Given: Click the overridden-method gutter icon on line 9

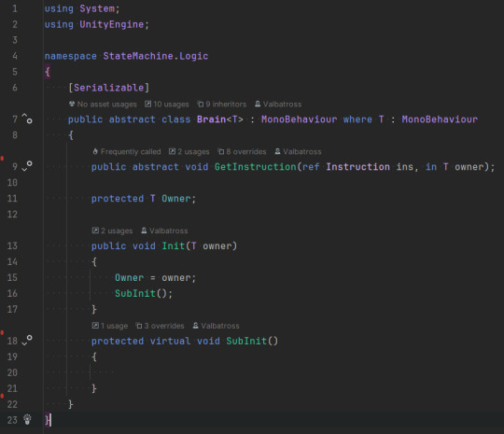Looking at the screenshot, I should click(x=27, y=166).
